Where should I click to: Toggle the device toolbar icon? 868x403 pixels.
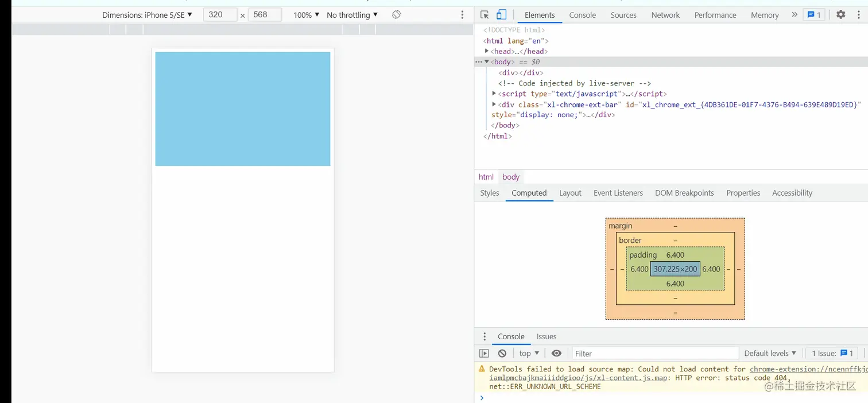[501, 15]
